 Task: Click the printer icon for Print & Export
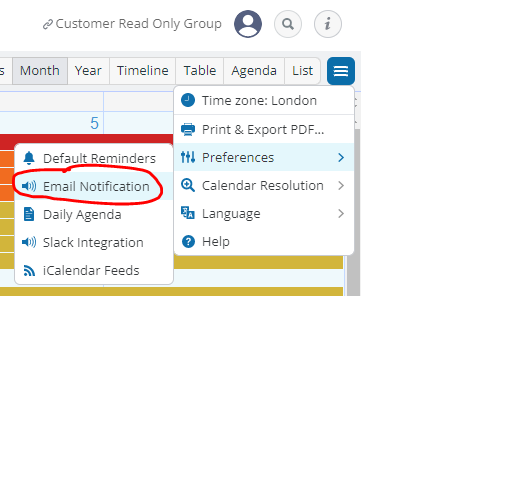click(x=188, y=129)
